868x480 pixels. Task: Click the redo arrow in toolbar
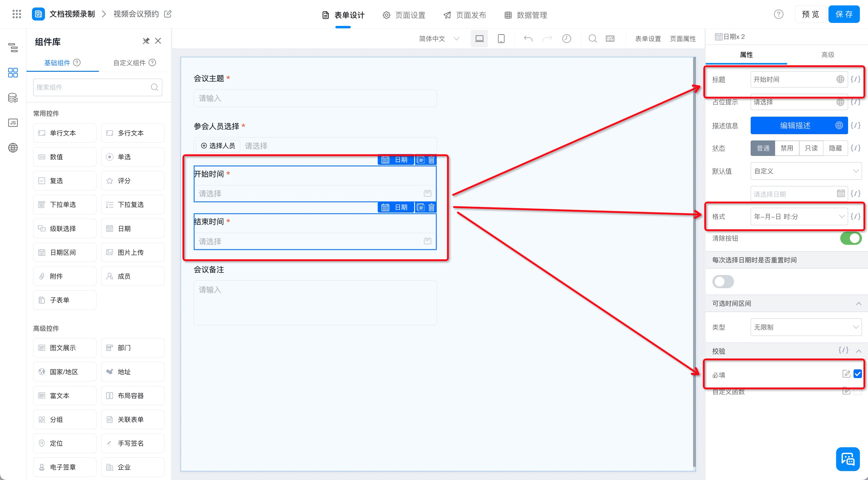(547, 38)
